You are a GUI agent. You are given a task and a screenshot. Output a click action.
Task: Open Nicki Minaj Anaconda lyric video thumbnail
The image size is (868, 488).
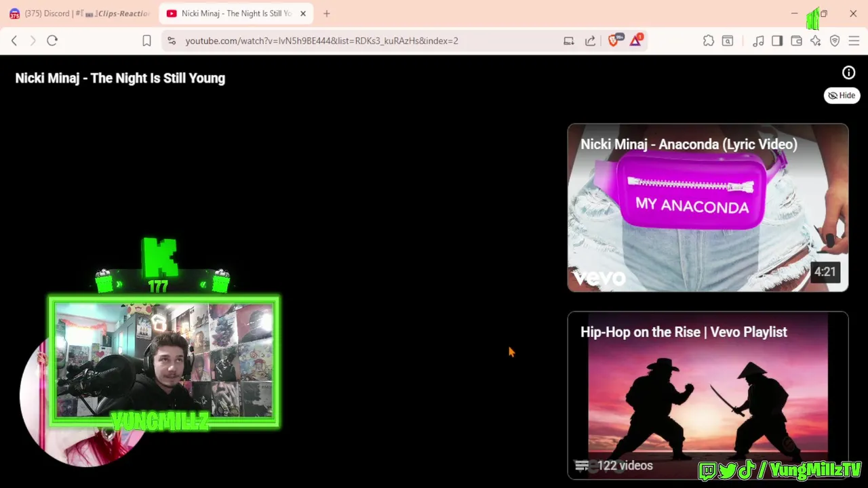[707, 207]
